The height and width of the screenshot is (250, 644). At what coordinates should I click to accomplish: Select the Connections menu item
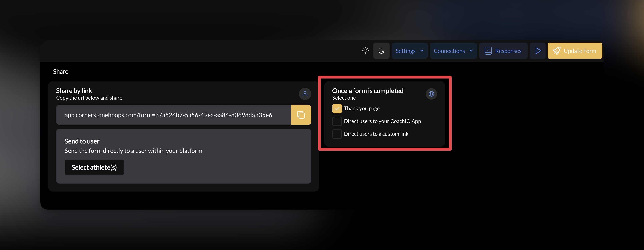click(x=453, y=51)
